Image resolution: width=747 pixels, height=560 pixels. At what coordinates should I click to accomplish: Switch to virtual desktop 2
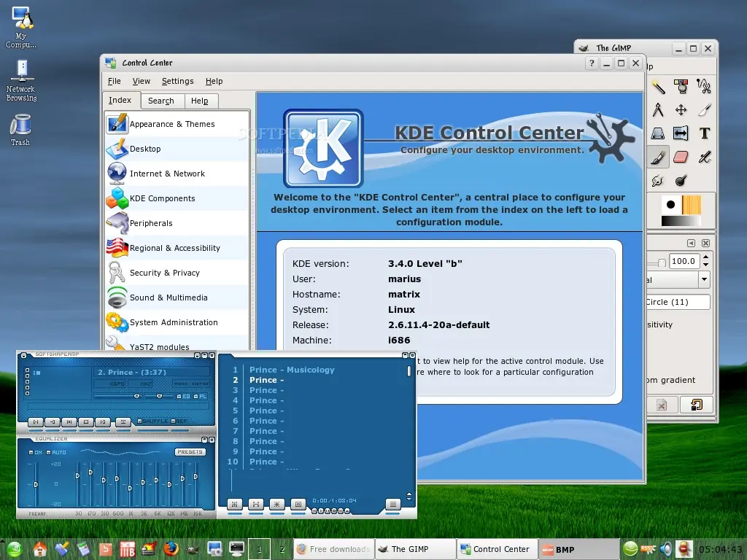tap(282, 549)
